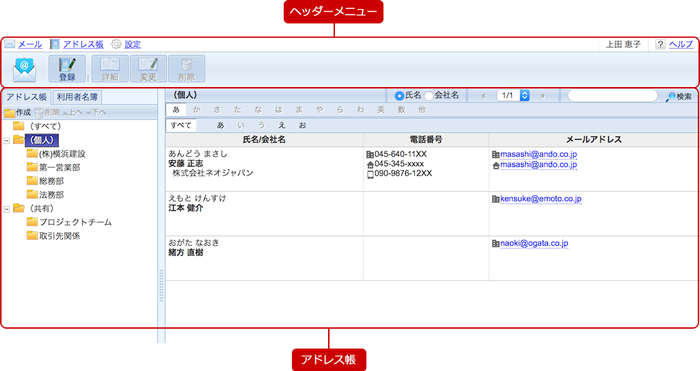Sort by 氏名/会社名 column header

pos(264,140)
